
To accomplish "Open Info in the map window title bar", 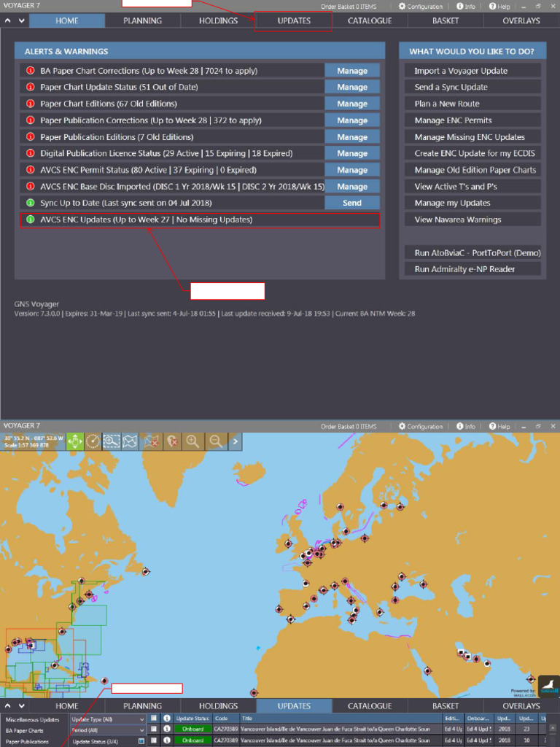I will tap(466, 426).
